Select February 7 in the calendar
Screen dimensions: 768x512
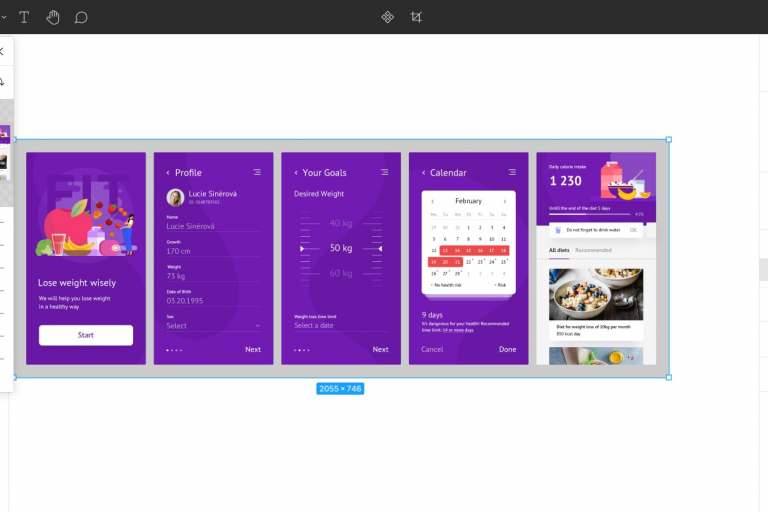coord(457,239)
